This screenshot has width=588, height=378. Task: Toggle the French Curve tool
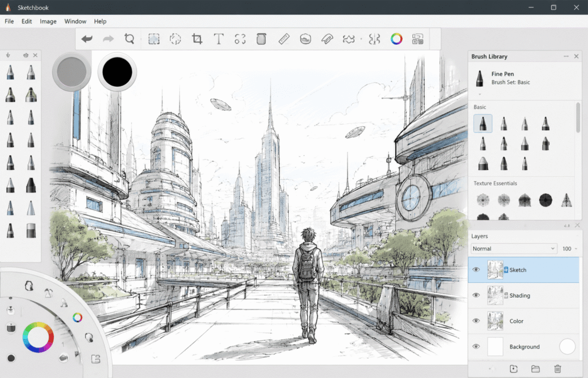tap(327, 38)
